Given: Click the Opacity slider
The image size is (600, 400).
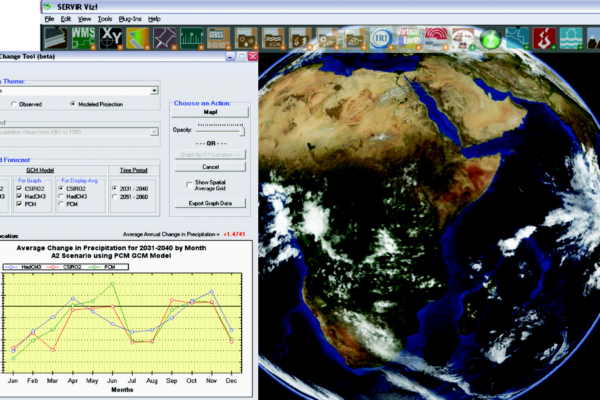Looking at the screenshot, I should point(220,130).
